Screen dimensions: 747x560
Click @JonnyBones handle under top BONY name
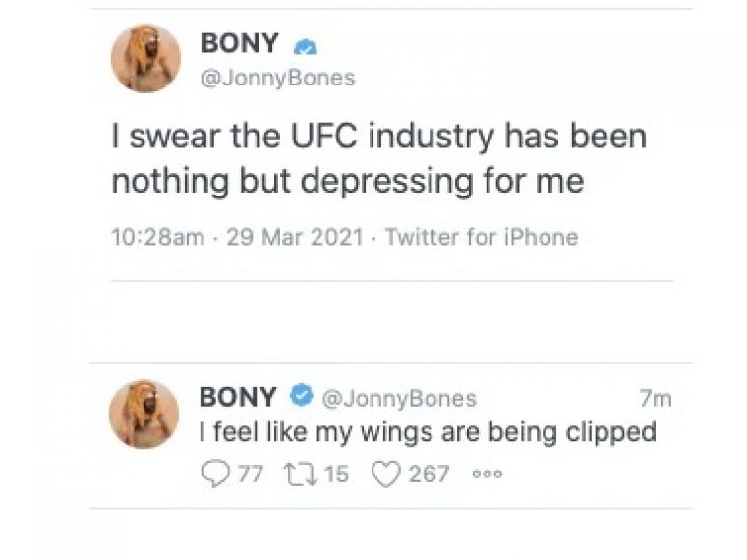[x=279, y=78]
